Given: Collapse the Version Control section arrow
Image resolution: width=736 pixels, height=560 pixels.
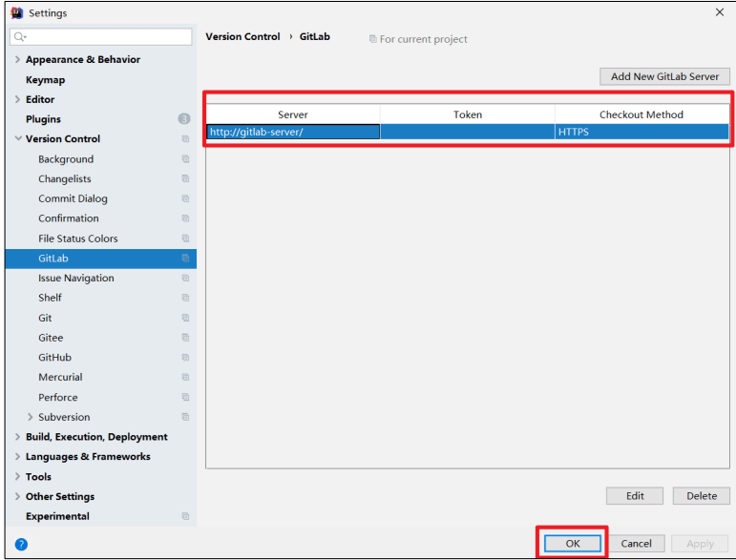Looking at the screenshot, I should (x=18, y=138).
